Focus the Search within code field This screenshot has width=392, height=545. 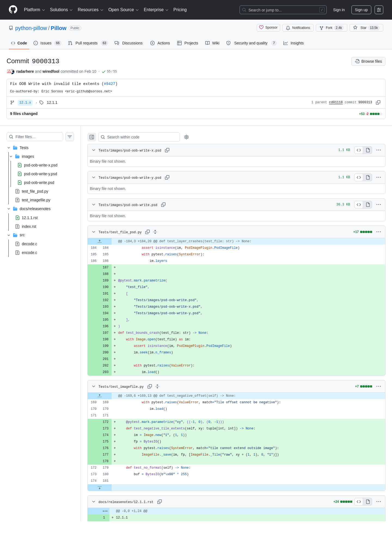coord(139,137)
